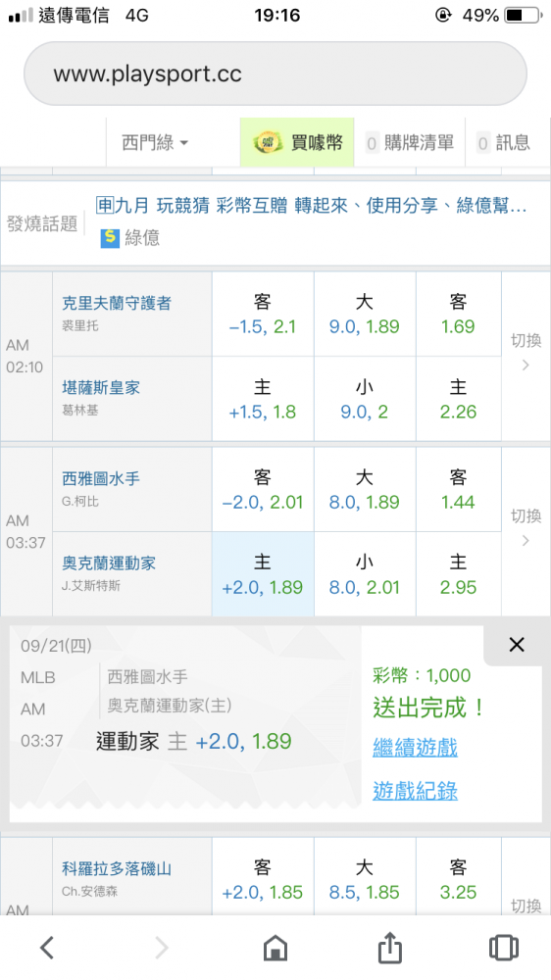
Task: Select 小 8.0, 2.01 under option
Action: (365, 574)
